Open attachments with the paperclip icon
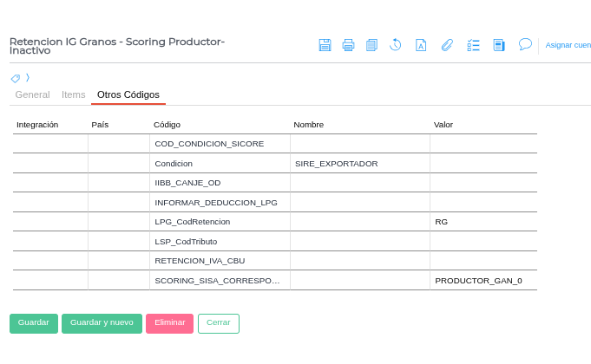The image size is (591, 364). tap(448, 45)
